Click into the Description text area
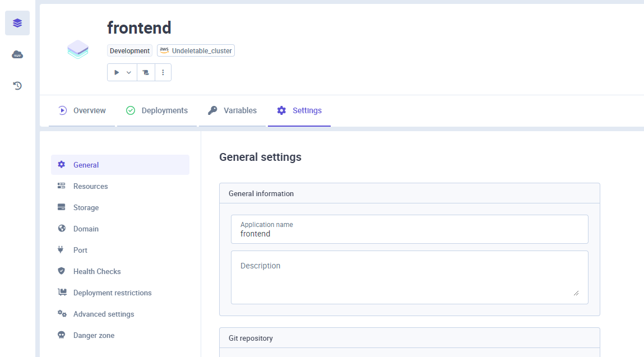Viewport: 644px width, 357px height. [x=410, y=277]
